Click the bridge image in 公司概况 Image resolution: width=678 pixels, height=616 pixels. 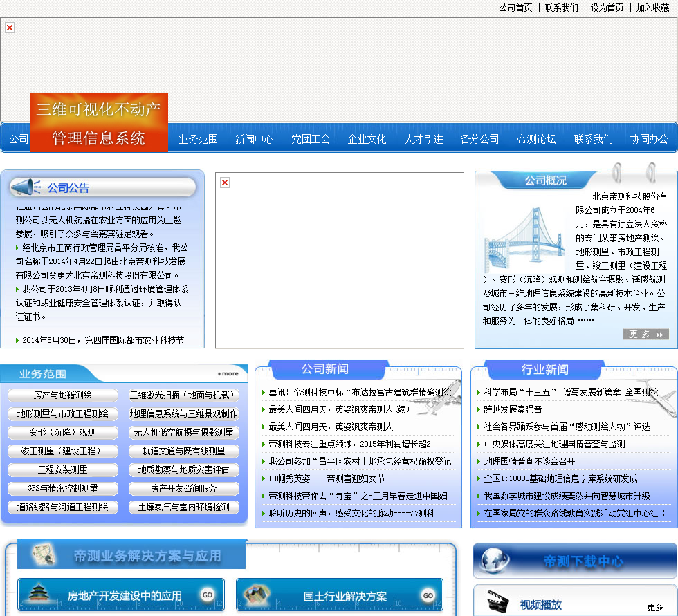525,236
